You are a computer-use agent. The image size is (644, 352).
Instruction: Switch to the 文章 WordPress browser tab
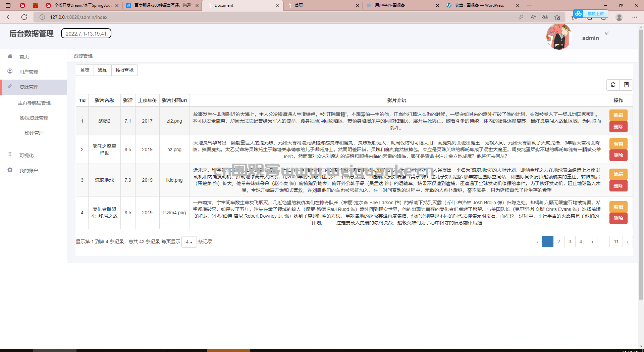pyautogui.click(x=483, y=5)
